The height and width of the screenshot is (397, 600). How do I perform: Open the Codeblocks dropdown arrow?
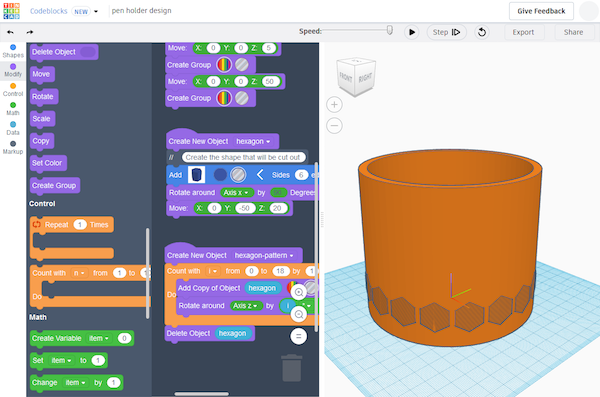pyautogui.click(x=96, y=11)
